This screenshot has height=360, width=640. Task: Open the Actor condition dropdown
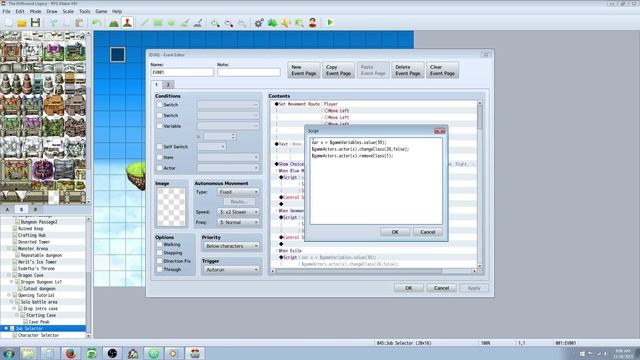pyautogui.click(x=228, y=168)
